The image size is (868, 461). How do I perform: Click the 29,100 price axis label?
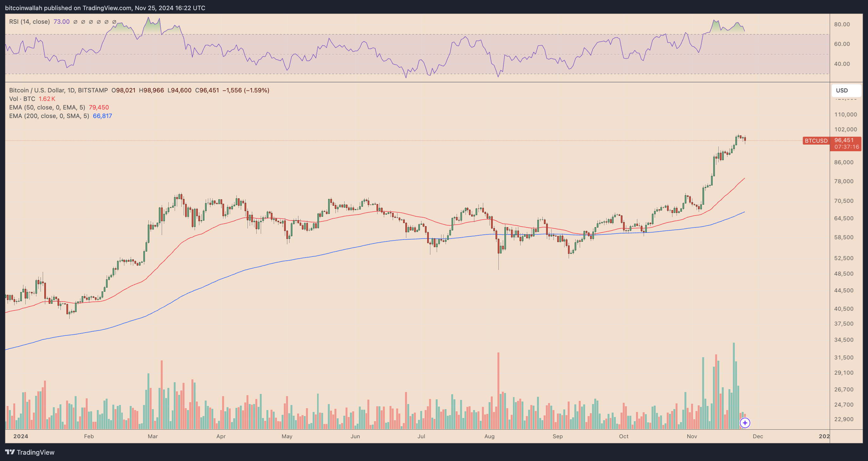[844, 373]
